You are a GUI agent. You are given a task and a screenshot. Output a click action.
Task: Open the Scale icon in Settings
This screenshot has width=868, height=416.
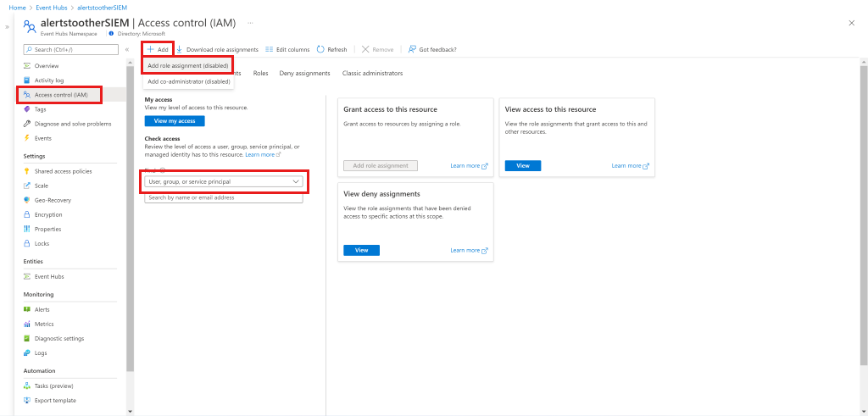click(26, 186)
